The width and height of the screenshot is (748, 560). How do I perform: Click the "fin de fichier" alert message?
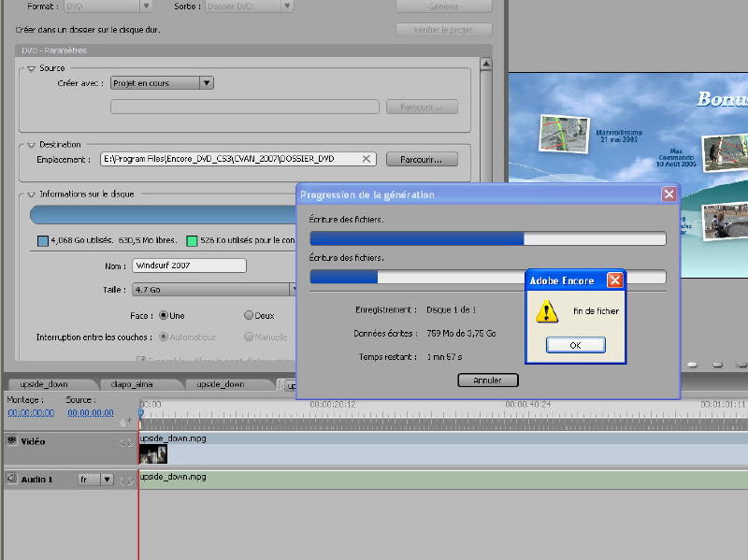(x=596, y=311)
